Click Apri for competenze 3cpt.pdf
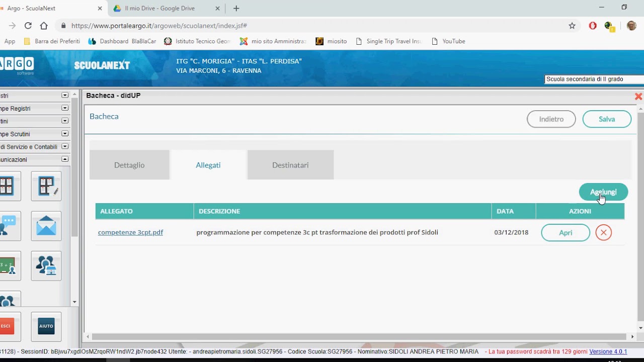 (x=566, y=233)
